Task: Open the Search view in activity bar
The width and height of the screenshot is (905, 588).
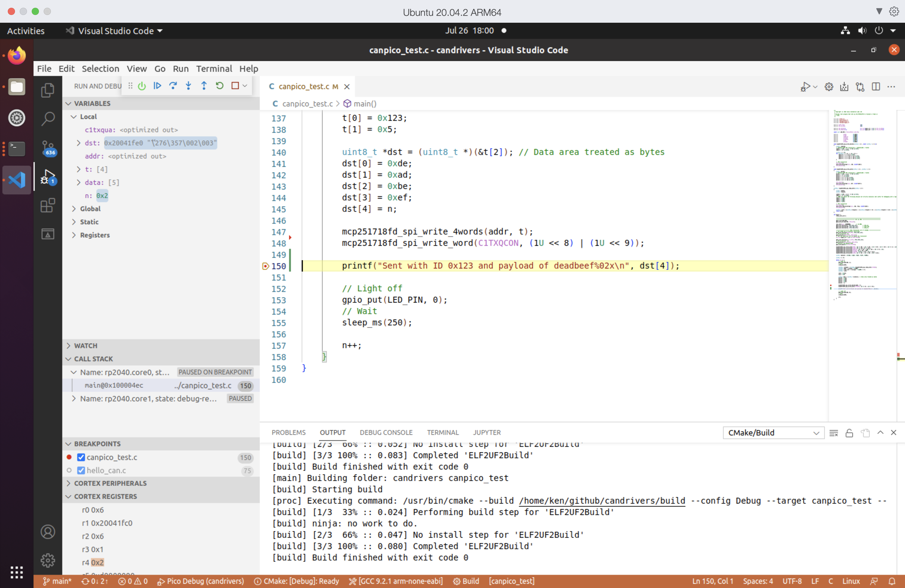Action: point(48,119)
